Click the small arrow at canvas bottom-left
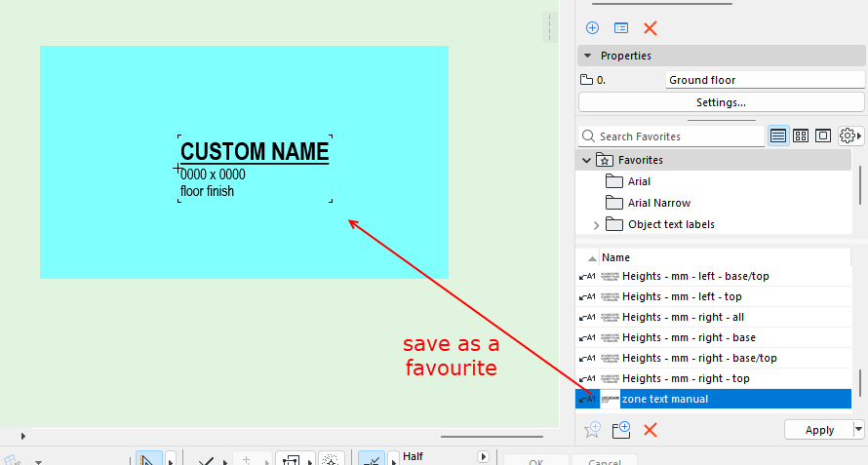The height and width of the screenshot is (465, 868). pyautogui.click(x=23, y=436)
